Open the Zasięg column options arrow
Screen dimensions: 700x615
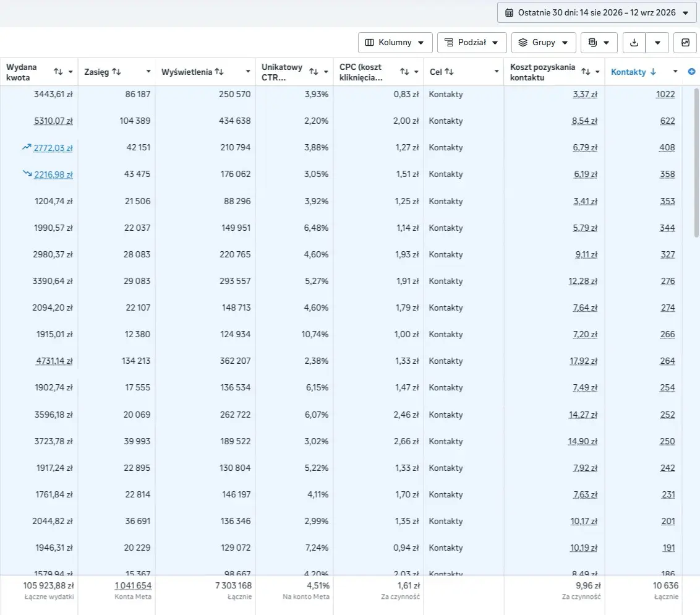click(x=148, y=72)
